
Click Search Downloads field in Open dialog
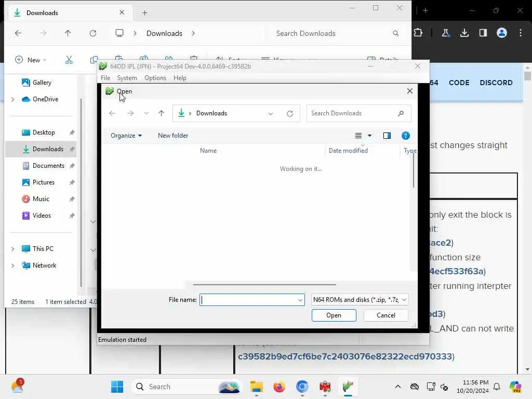(x=358, y=113)
